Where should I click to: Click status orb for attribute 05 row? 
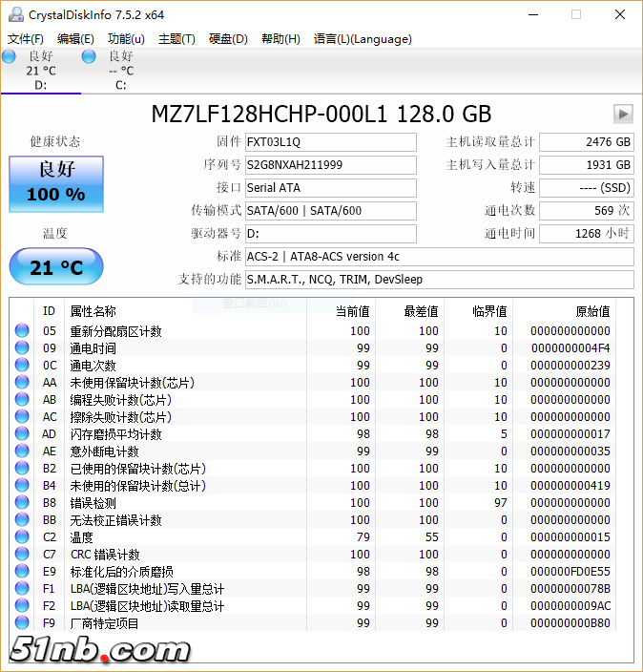[x=22, y=331]
